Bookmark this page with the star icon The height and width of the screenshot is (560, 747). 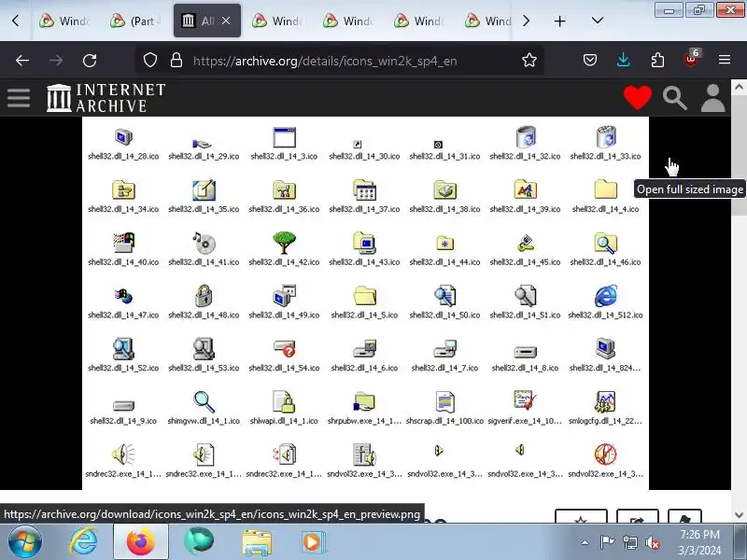point(529,61)
